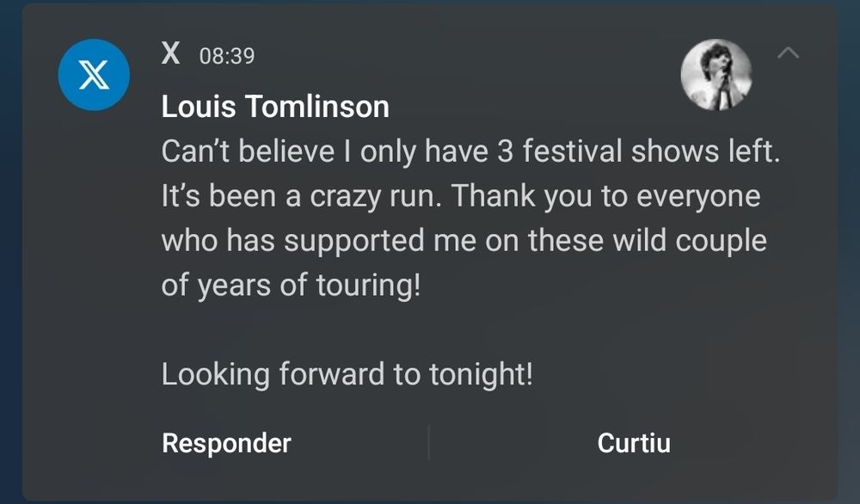Click the line starting "It's been a crazy run"
Image resolution: width=860 pixels, height=504 pixels.
tap(461, 196)
